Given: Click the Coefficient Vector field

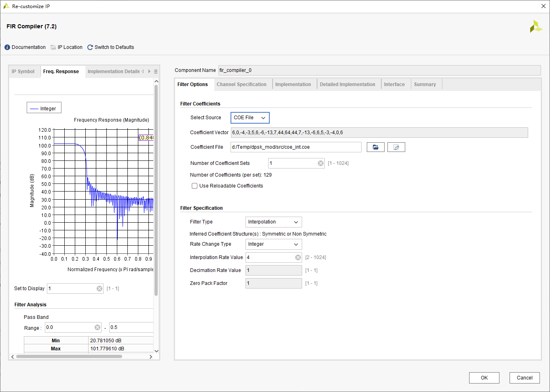Looking at the screenshot, I should 379,133.
